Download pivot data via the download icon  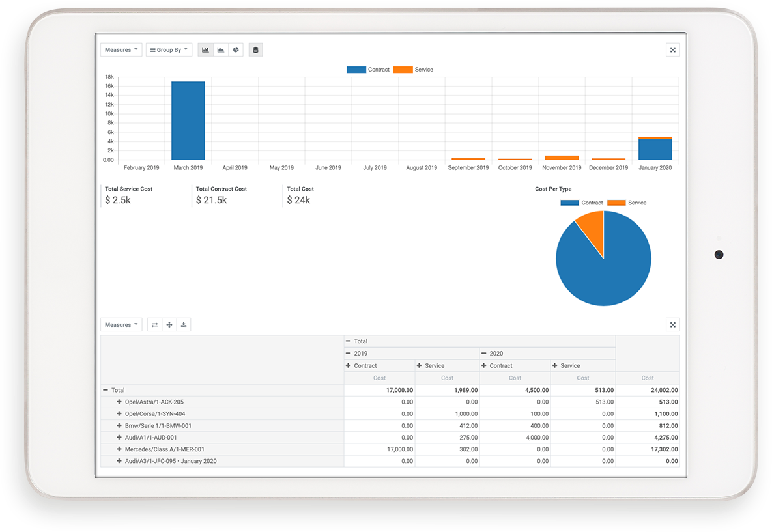point(183,324)
